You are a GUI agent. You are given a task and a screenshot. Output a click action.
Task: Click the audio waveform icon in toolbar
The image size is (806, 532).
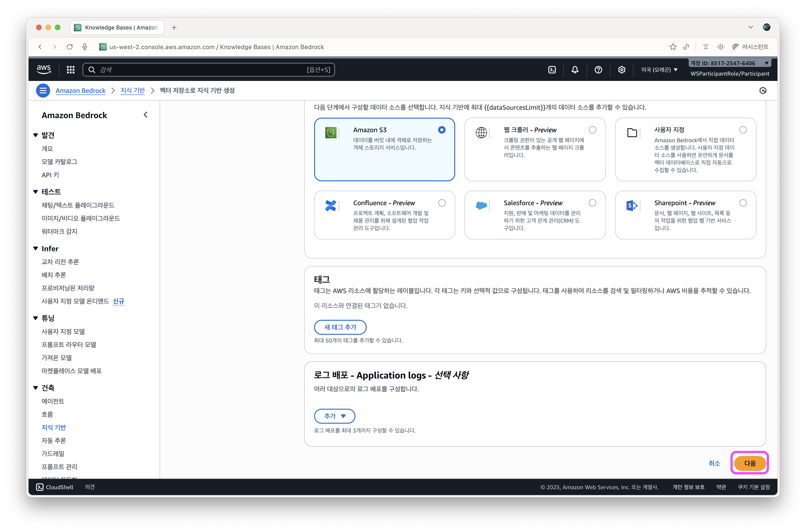[721, 47]
